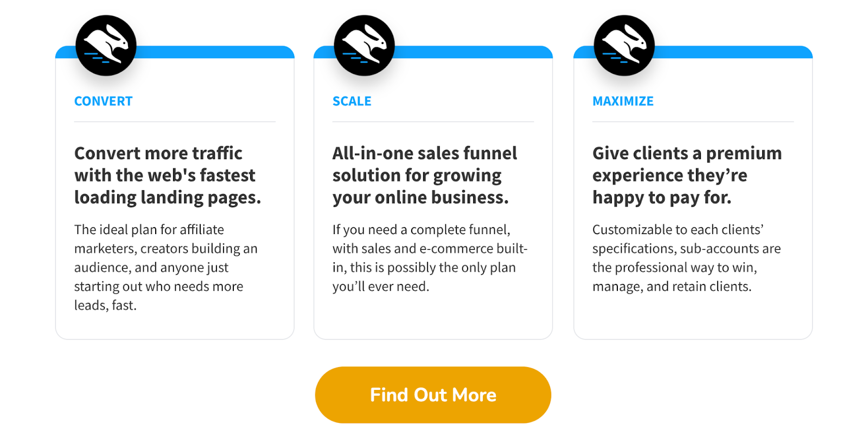The image size is (868, 448).
Task: Click the speeding rabbit emblem on the middle card
Action: 364,45
